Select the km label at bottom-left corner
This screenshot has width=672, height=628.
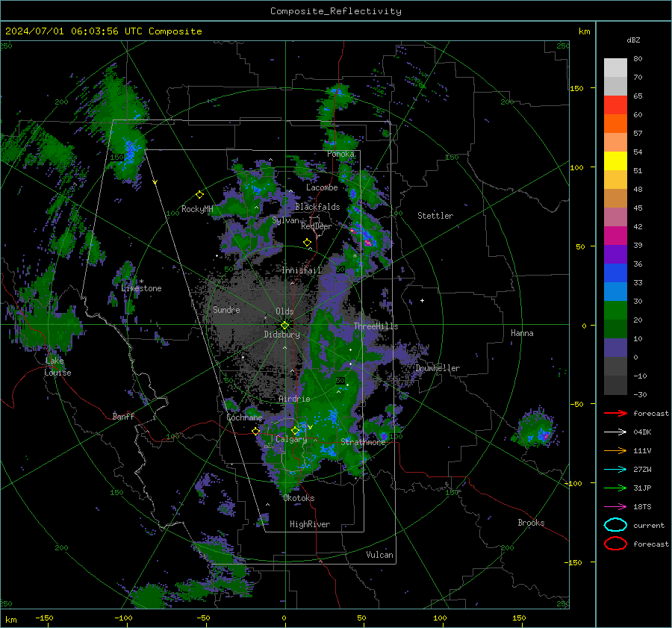pos(10,620)
